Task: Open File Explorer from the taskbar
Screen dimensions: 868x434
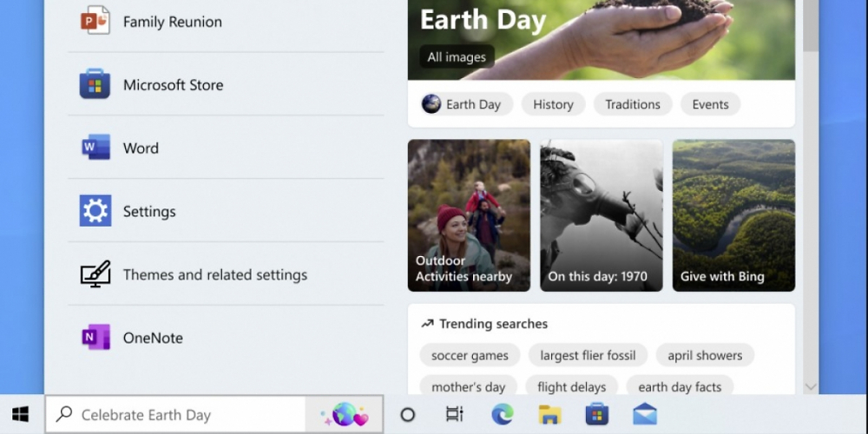Action: pyautogui.click(x=549, y=414)
